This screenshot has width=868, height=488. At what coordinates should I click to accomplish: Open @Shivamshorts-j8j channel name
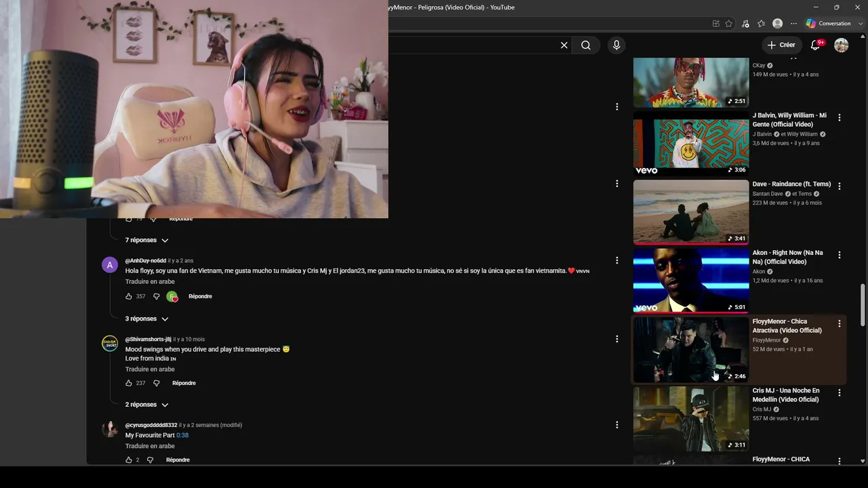click(149, 340)
